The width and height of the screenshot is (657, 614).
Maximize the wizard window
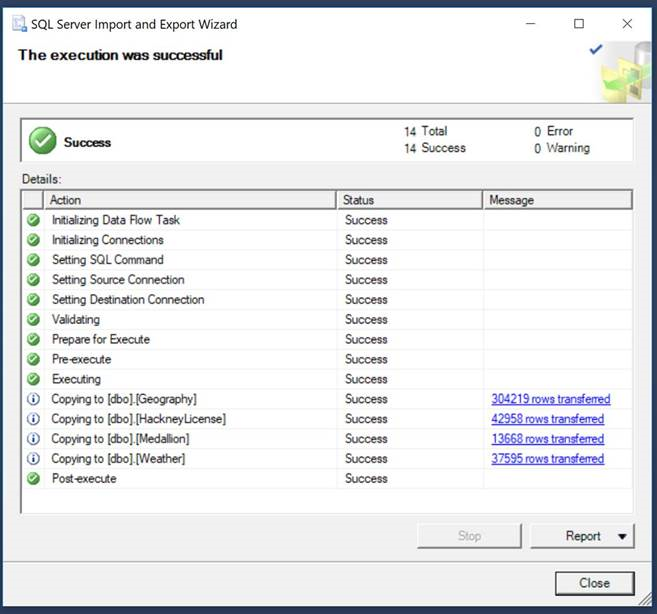(579, 24)
